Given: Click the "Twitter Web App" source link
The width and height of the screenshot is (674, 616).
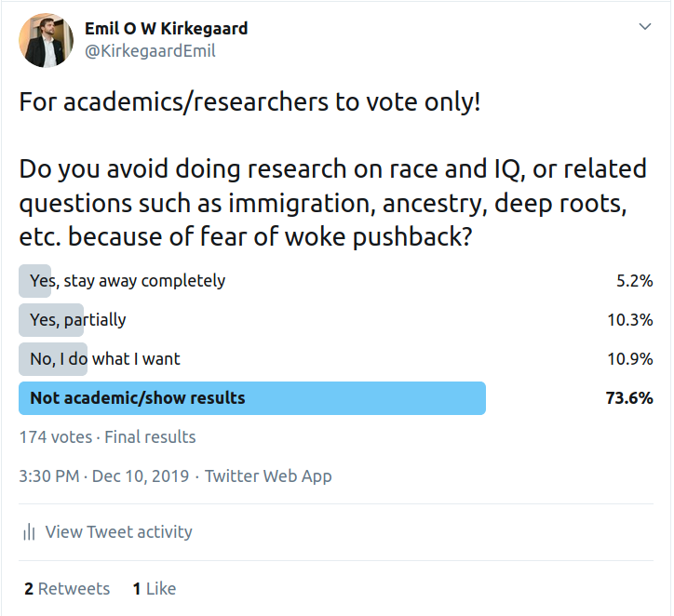Looking at the screenshot, I should tap(268, 476).
